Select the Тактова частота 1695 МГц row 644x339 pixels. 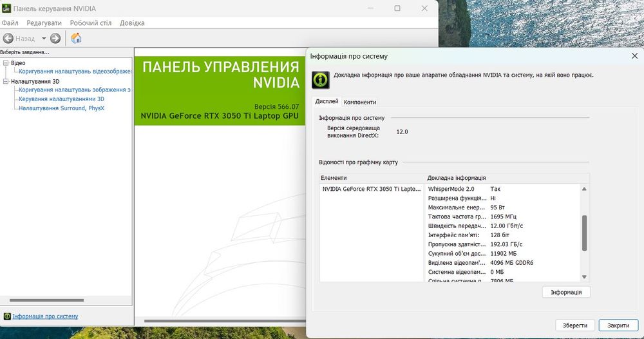[503, 217]
